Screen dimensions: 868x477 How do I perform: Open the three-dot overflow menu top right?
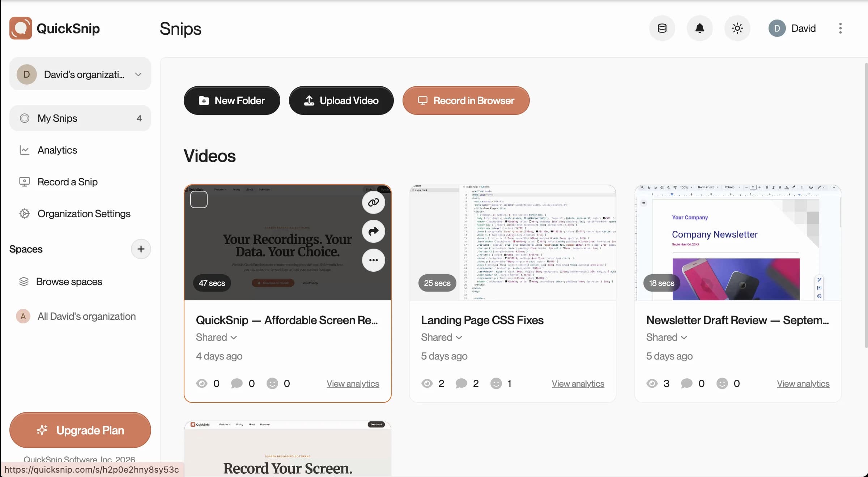pos(839,28)
